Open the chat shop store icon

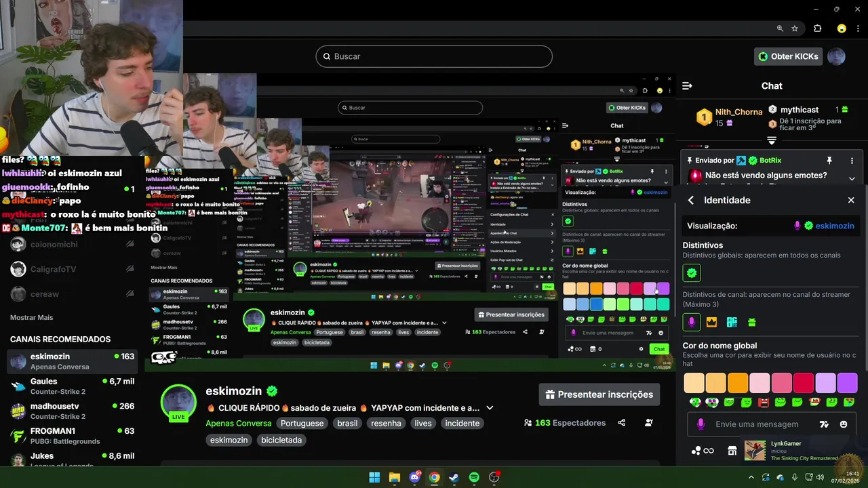(x=732, y=451)
